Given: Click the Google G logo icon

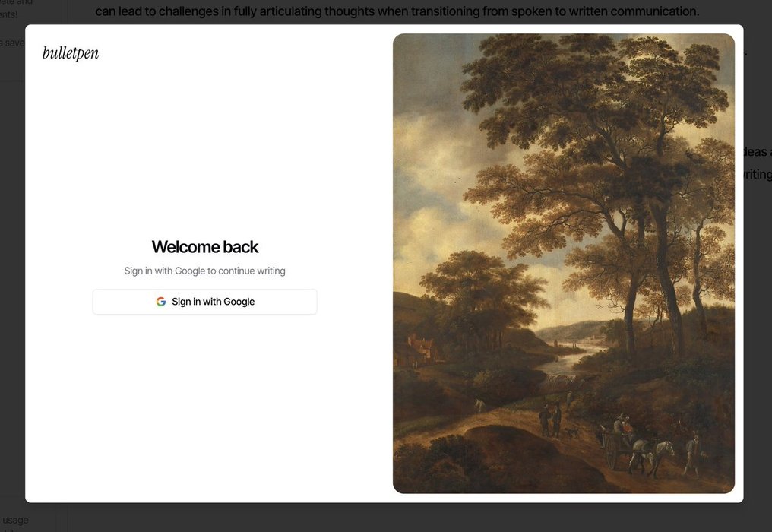Looking at the screenshot, I should tap(161, 302).
